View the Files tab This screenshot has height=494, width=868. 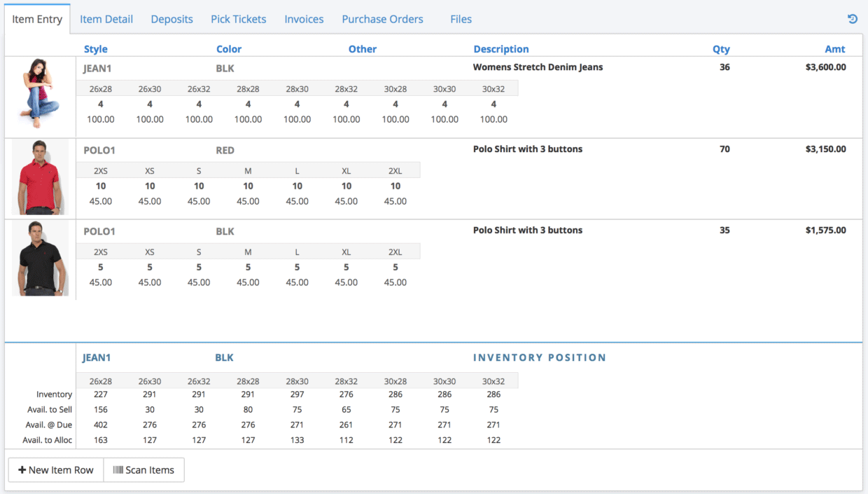[461, 19]
